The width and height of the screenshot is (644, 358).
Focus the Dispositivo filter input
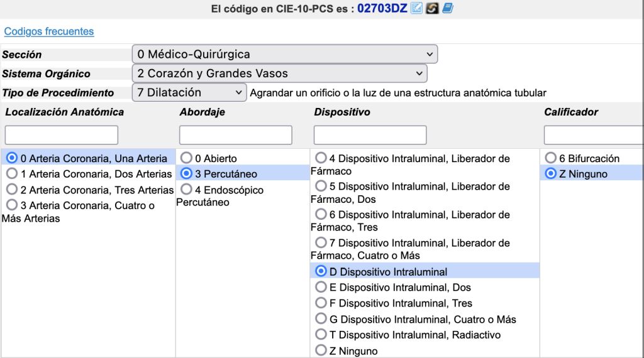370,135
